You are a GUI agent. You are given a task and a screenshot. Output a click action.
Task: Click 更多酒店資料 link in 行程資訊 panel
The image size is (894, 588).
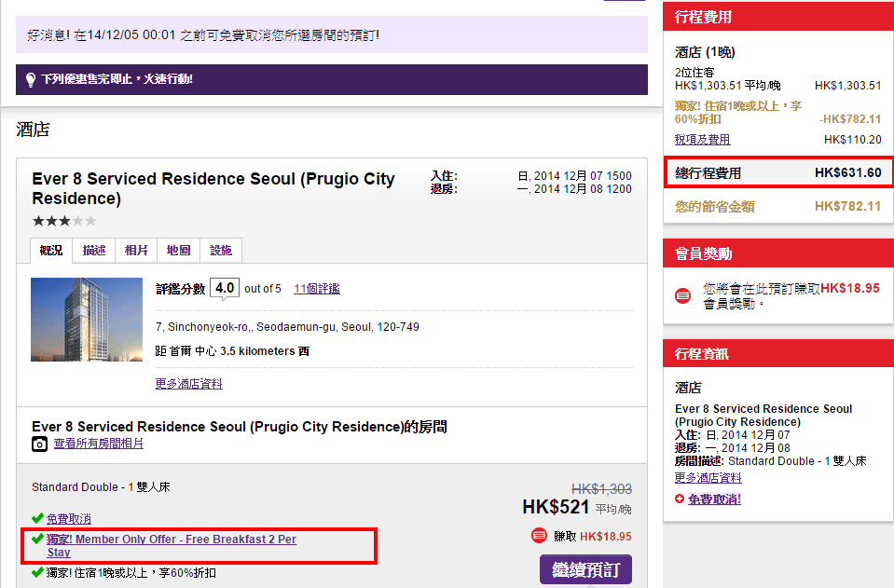point(708,478)
